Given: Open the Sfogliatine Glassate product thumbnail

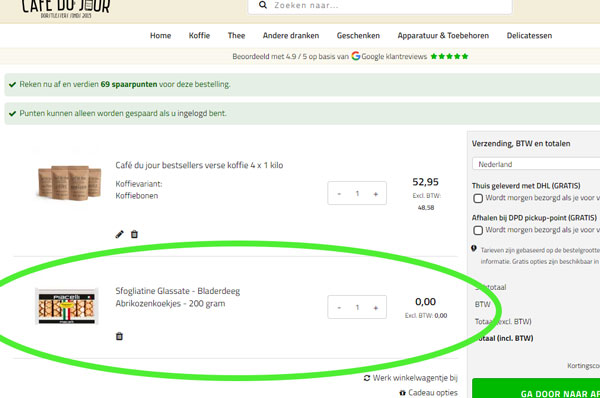Looking at the screenshot, I should coord(67,307).
